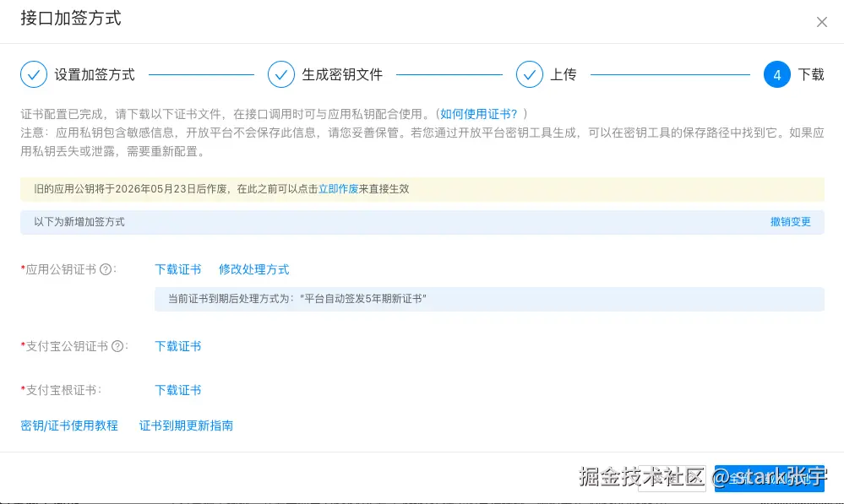Click the checkmark circle beside 上传 step
Viewport: 844px width, 504px height.
(530, 74)
